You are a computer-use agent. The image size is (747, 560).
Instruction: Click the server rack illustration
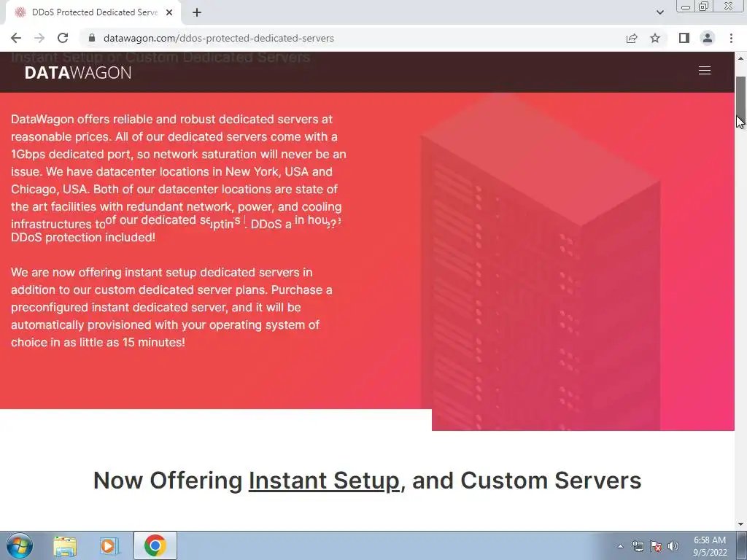(x=541, y=262)
